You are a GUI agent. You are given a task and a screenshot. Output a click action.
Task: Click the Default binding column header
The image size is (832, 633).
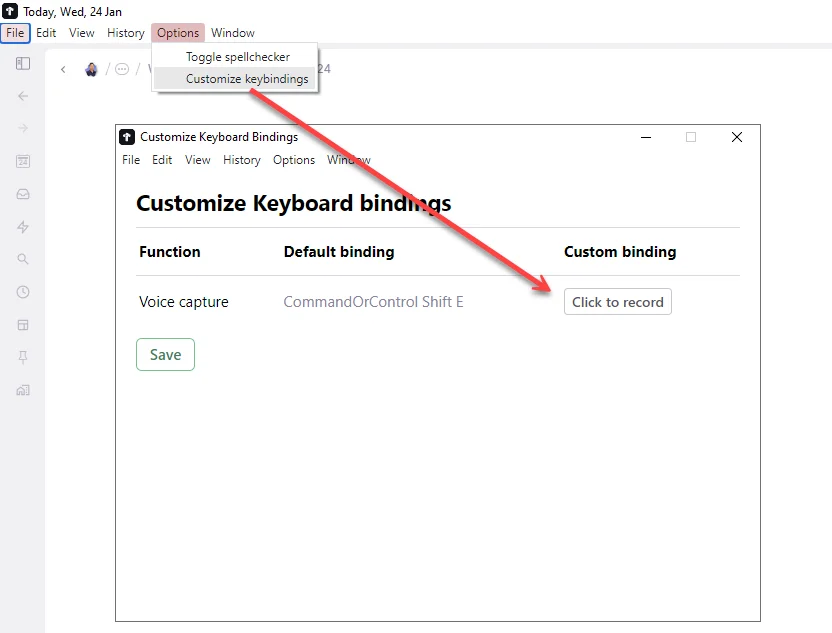(339, 252)
